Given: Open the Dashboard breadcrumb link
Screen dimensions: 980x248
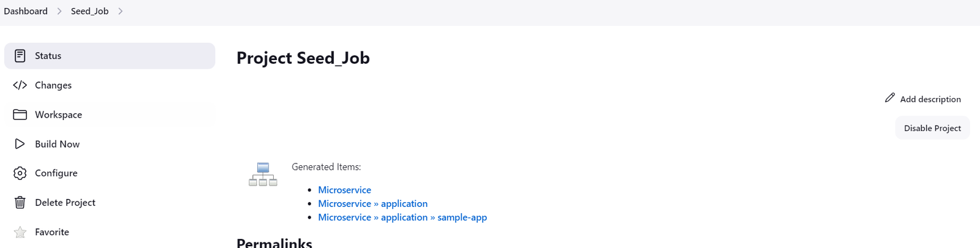Looking at the screenshot, I should tap(26, 11).
